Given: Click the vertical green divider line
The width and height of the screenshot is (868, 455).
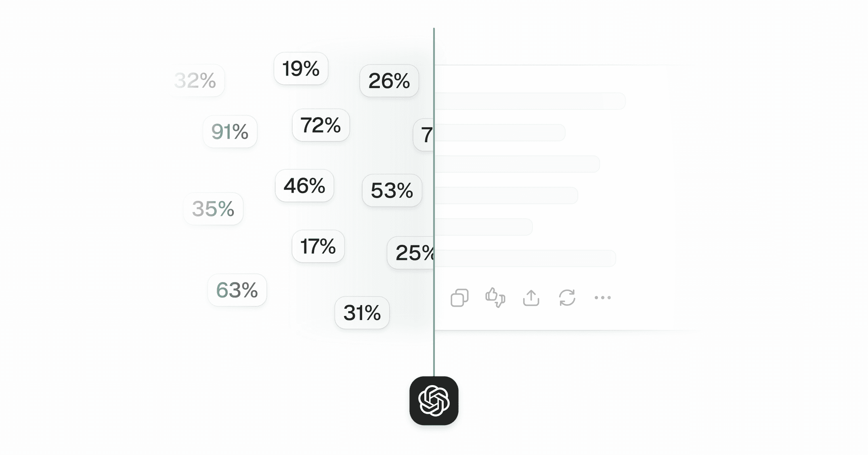Looking at the screenshot, I should (434, 202).
